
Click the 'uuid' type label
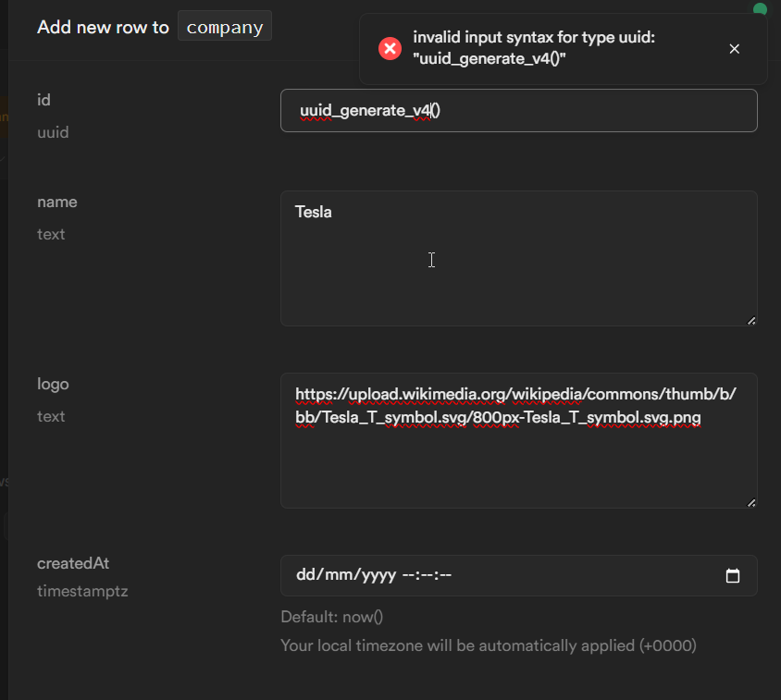click(x=53, y=132)
